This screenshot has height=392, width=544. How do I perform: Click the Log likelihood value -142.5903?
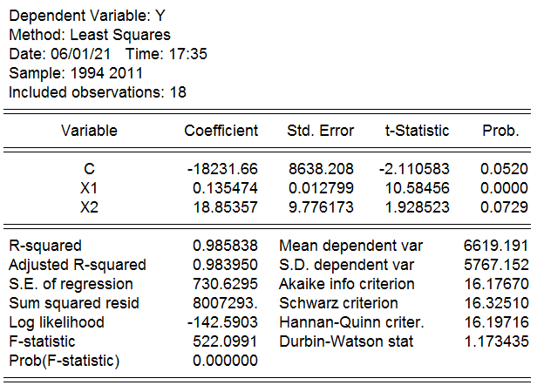[222, 322]
